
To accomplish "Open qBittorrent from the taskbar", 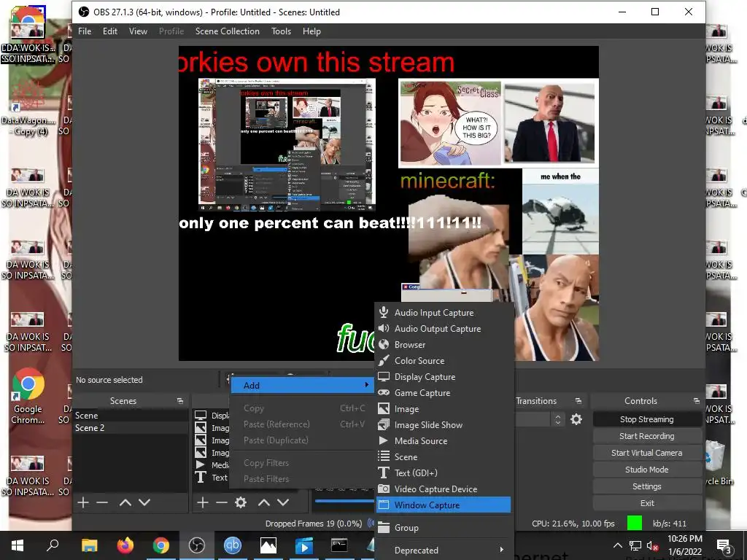I will [x=233, y=545].
